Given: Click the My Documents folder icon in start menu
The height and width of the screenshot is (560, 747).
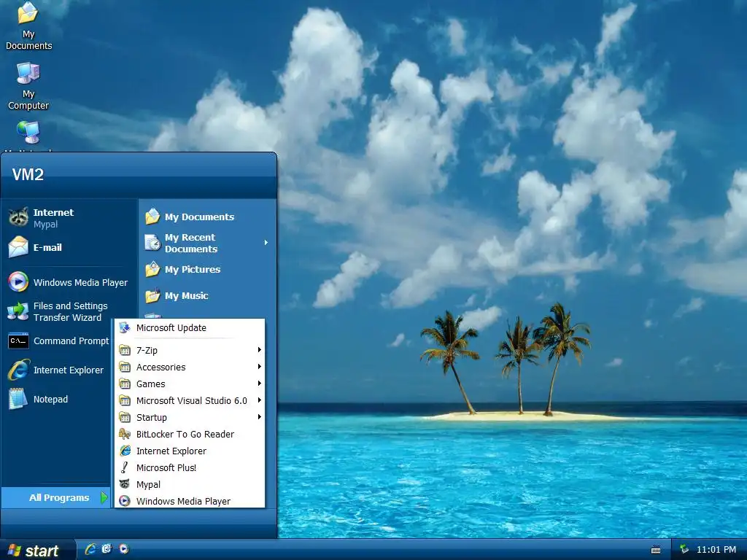Looking at the screenshot, I should pos(152,217).
